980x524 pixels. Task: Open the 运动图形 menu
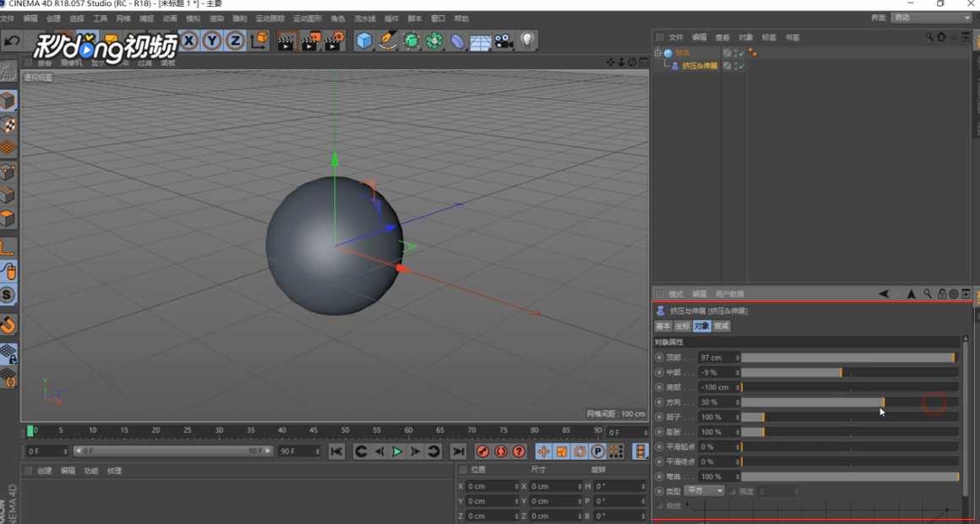[x=308, y=19]
